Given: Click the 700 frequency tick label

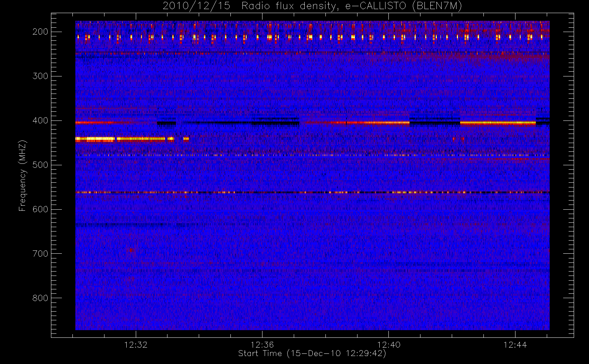Looking at the screenshot, I should coord(40,254).
